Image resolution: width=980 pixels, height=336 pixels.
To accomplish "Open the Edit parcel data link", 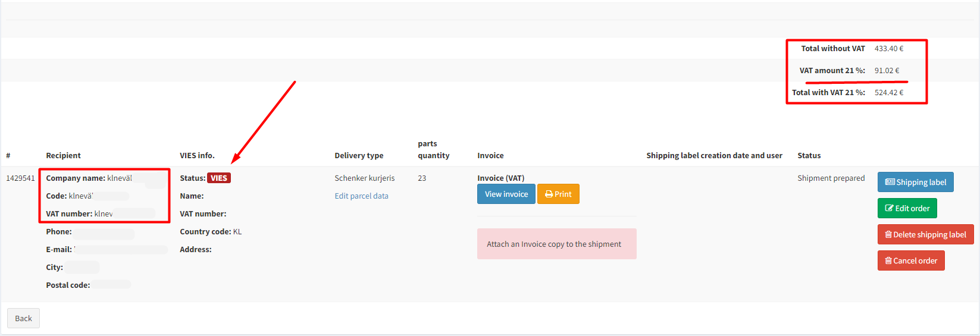I will 361,196.
